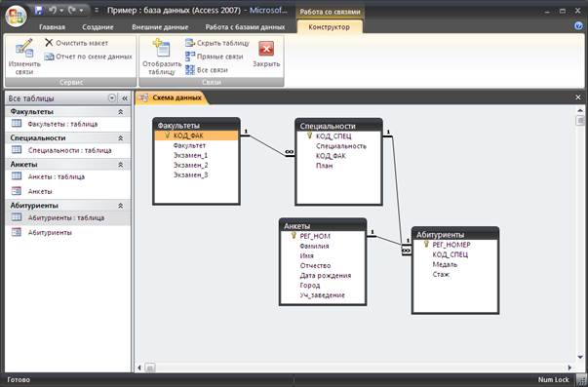Click the vertical scrollbar up arrow
This screenshot has width=588, height=387.
580,110
